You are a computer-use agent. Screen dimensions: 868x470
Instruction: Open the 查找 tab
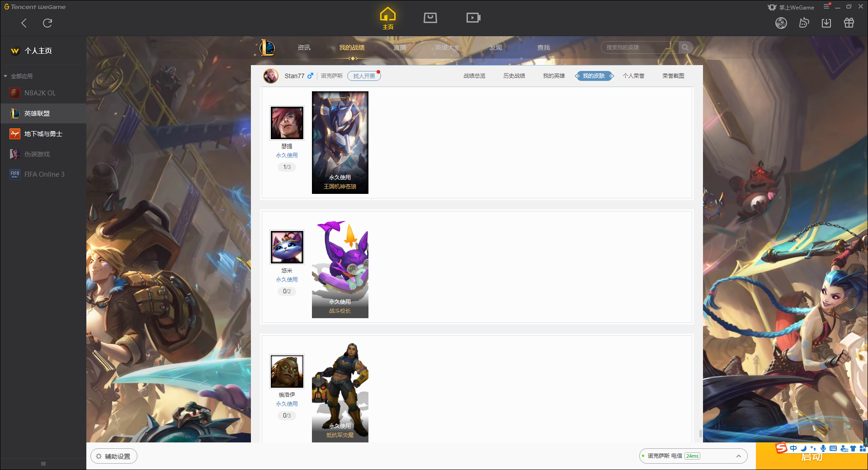(543, 47)
